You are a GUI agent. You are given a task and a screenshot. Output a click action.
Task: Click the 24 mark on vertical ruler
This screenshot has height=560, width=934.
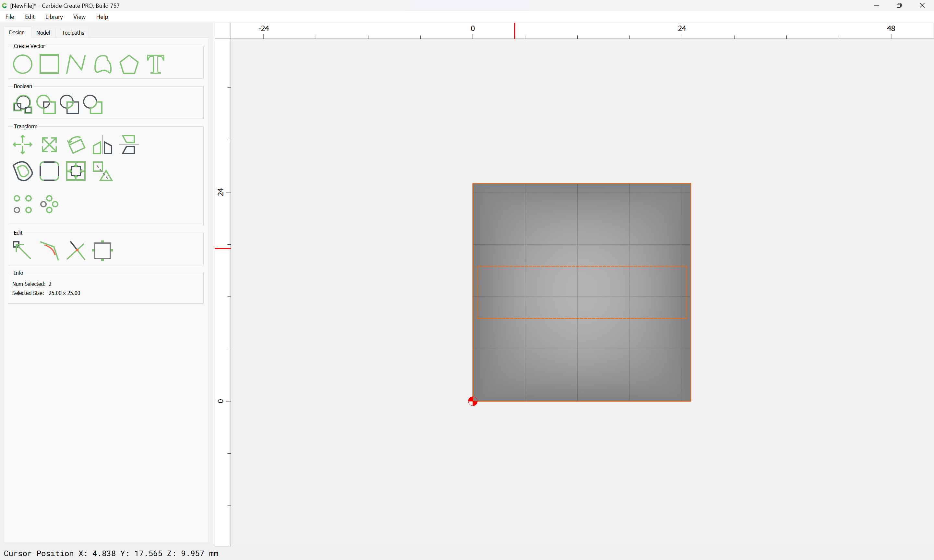(x=221, y=192)
